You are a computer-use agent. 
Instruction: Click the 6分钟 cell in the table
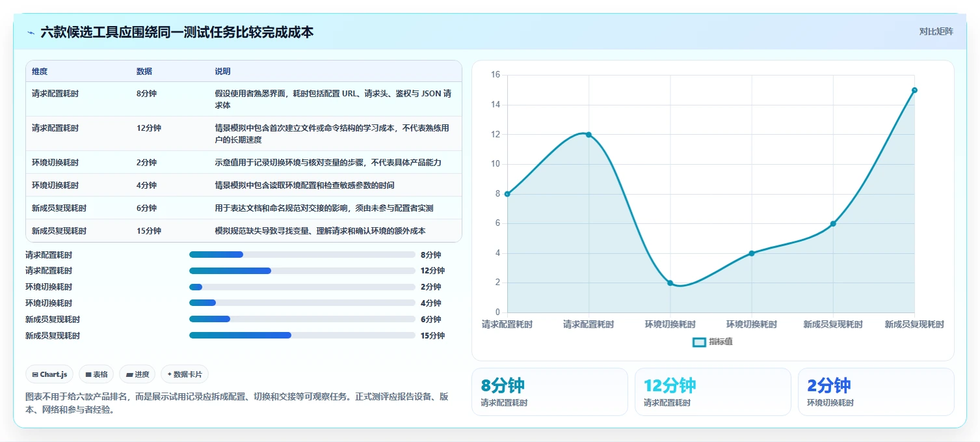[146, 208]
